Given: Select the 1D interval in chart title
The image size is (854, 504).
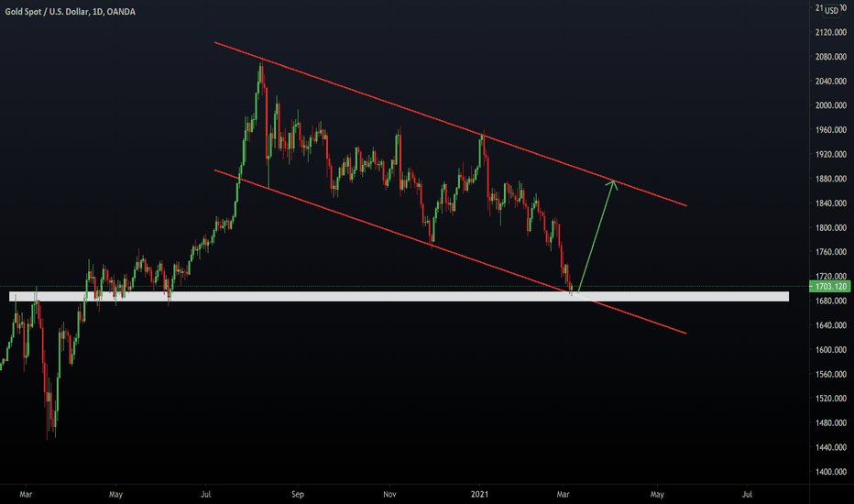Looking at the screenshot, I should coord(98,11).
